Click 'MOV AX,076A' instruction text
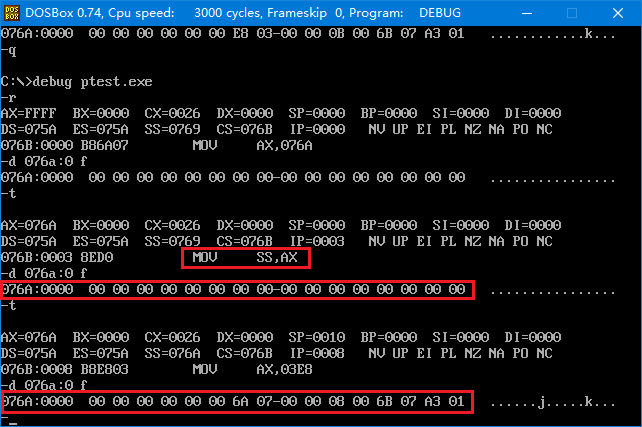This screenshot has height=427, width=642. point(252,145)
